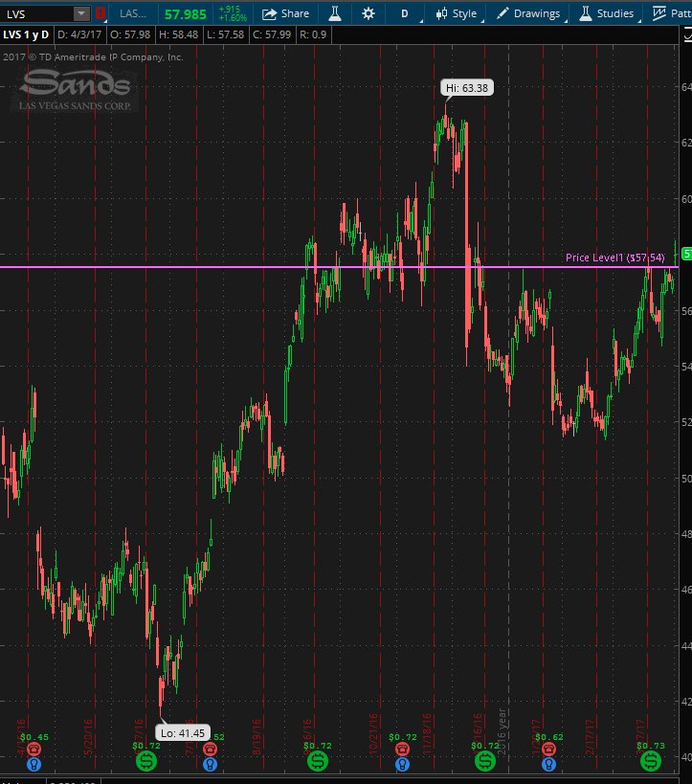
Task: Click the 11/18/16 date label
Action: pos(427,734)
